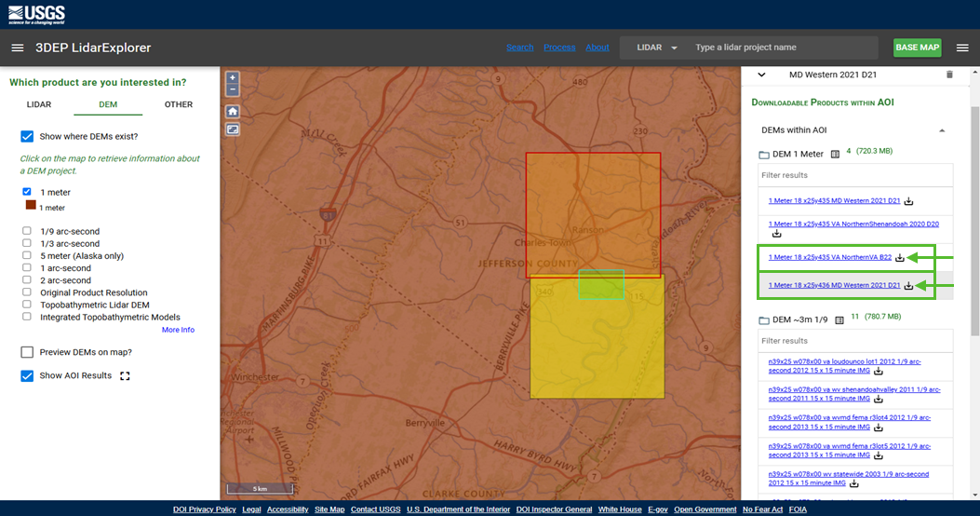Download the VA NorthernVA B22 tile

point(899,258)
